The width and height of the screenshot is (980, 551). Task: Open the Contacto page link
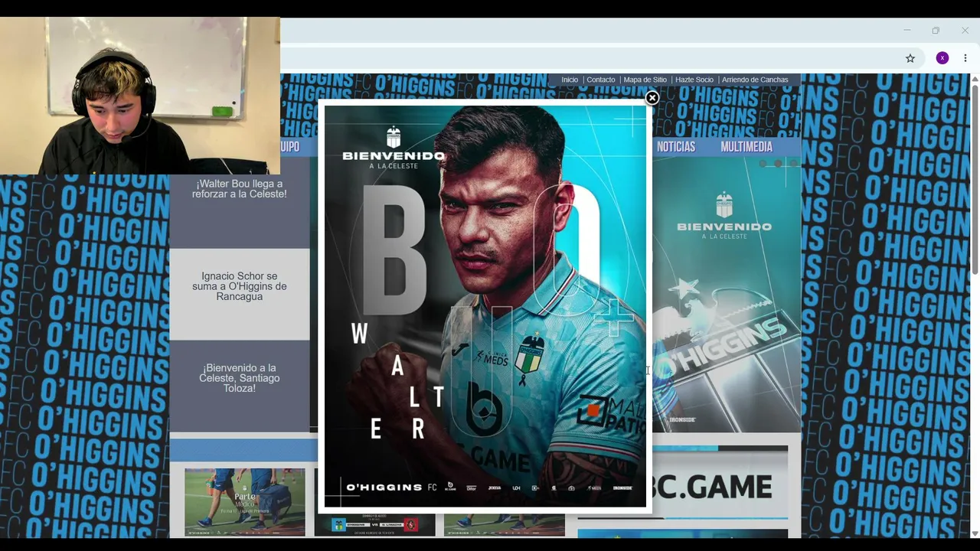point(601,80)
